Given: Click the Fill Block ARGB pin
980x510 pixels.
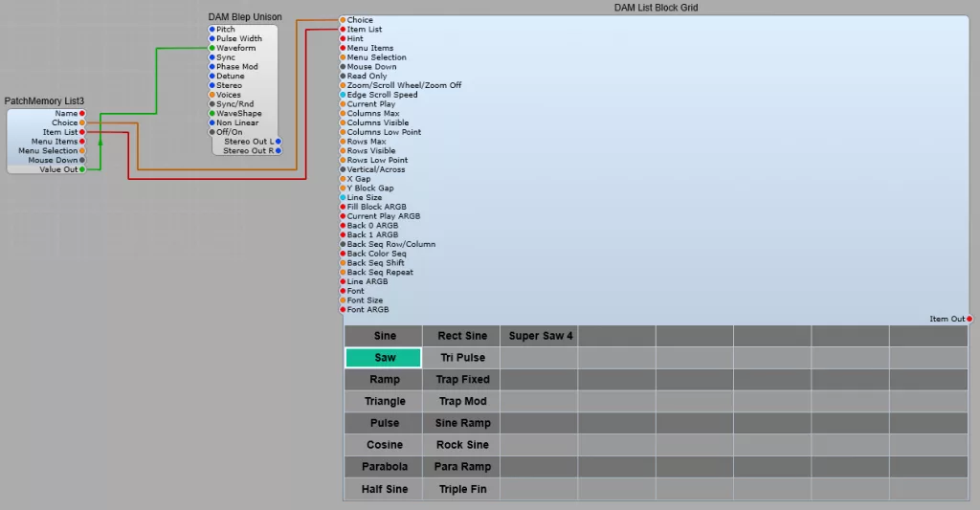Looking at the screenshot, I should tap(343, 207).
